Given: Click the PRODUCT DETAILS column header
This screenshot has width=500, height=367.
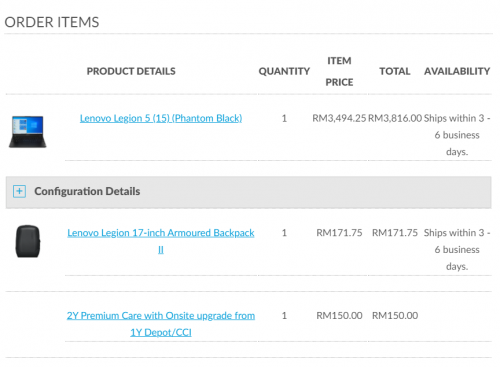Looking at the screenshot, I should (131, 71).
